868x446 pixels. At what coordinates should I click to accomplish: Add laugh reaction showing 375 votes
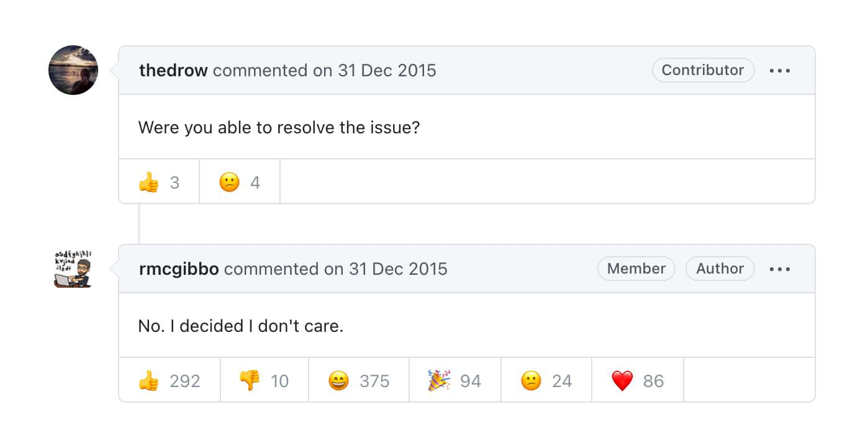(x=359, y=381)
